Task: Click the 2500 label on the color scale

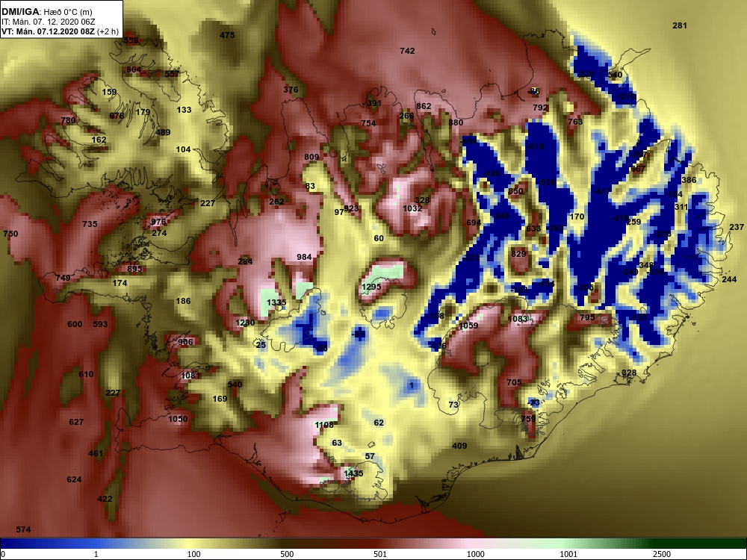Action: [661, 554]
